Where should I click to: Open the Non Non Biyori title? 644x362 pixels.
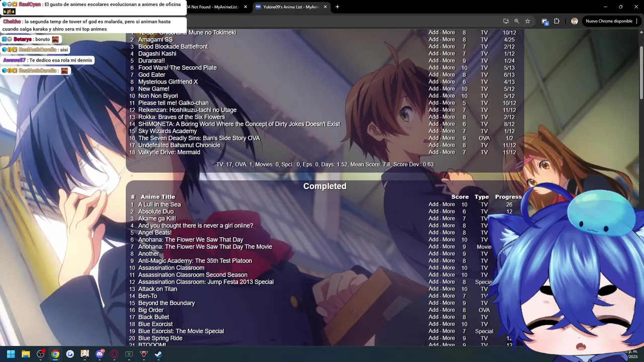158,96
